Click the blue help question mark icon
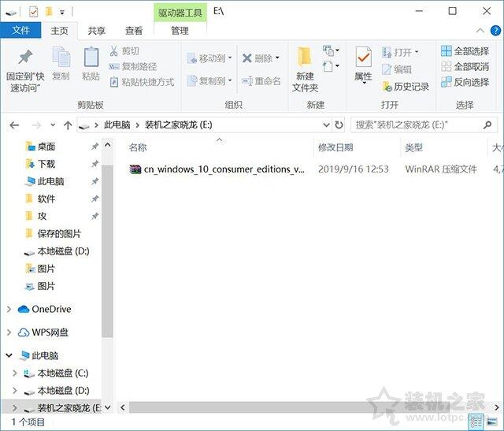Viewport: 504px width, 431px height. pos(495,31)
